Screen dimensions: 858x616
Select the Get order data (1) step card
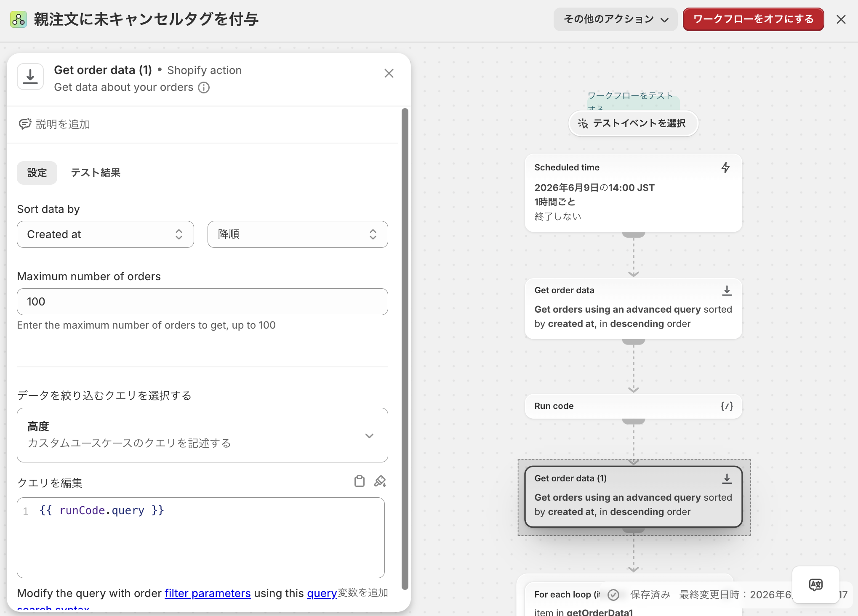click(x=634, y=497)
